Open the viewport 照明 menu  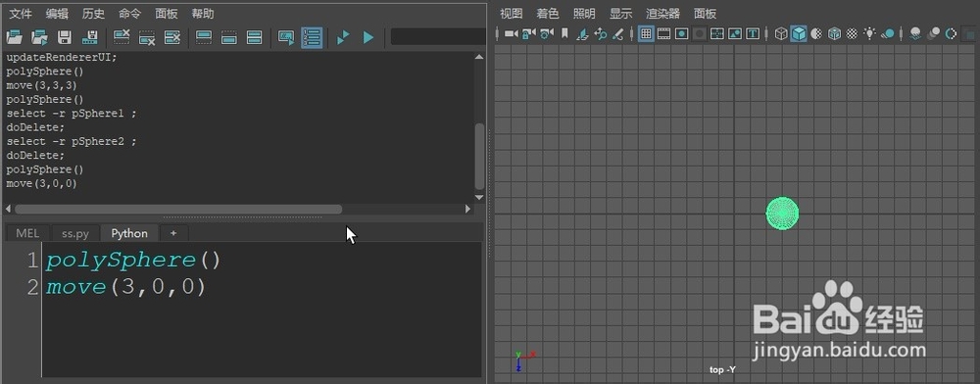point(584,14)
